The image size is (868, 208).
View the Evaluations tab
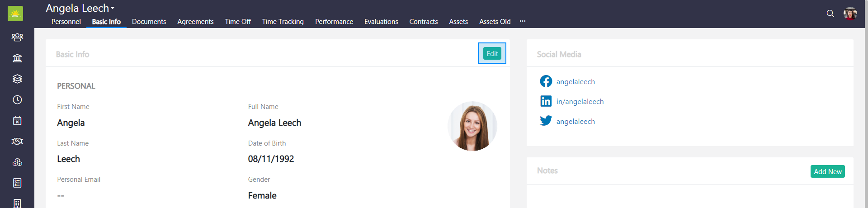click(381, 22)
